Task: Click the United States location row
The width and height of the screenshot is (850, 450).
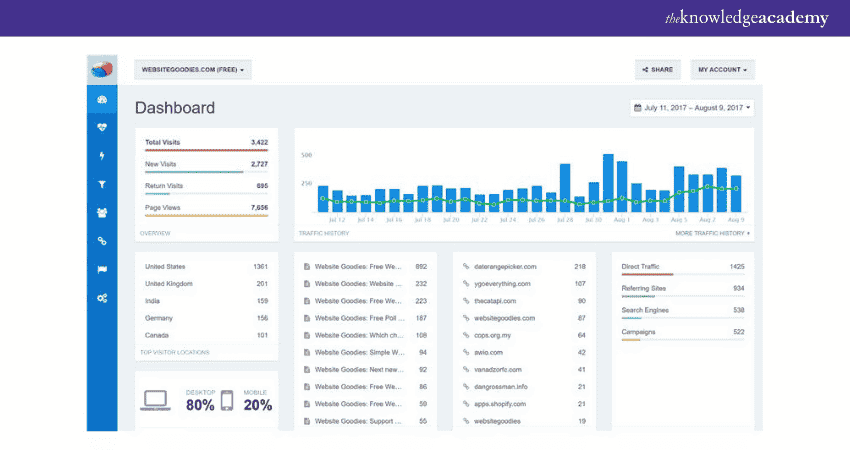Action: point(206,267)
